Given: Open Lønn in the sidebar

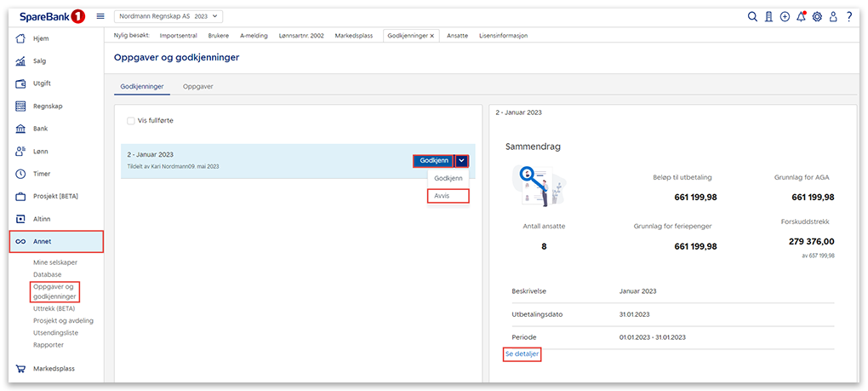Looking at the screenshot, I should pyautogui.click(x=41, y=151).
